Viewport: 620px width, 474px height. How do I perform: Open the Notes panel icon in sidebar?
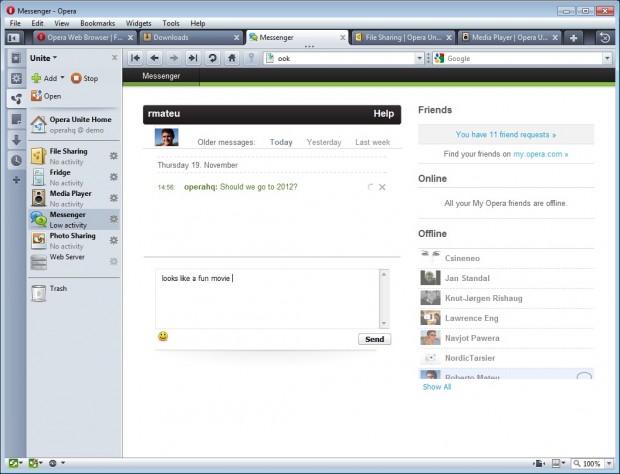click(16, 119)
